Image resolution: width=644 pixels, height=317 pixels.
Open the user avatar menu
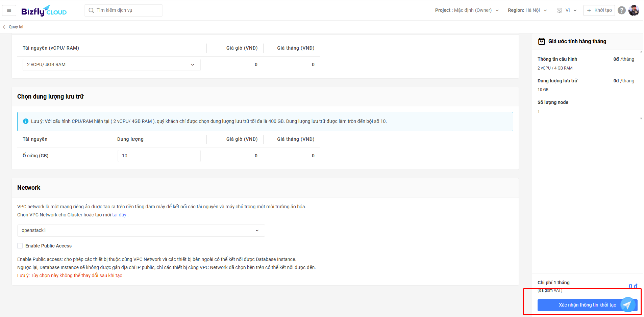[x=634, y=10]
